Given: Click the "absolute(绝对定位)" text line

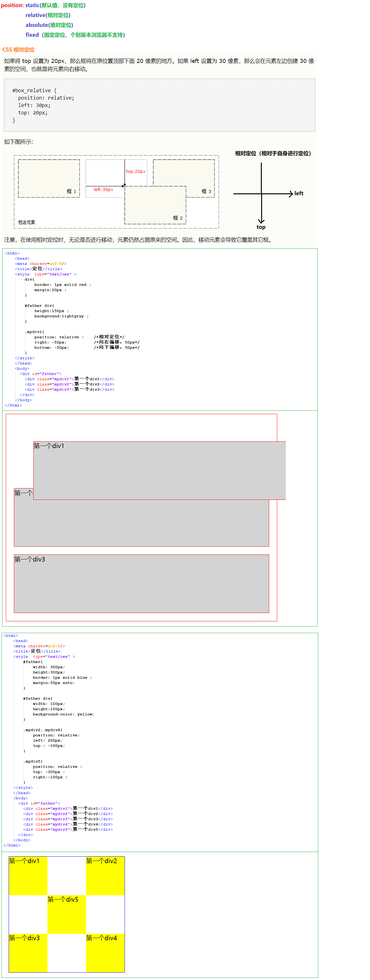Looking at the screenshot, I should point(49,25).
